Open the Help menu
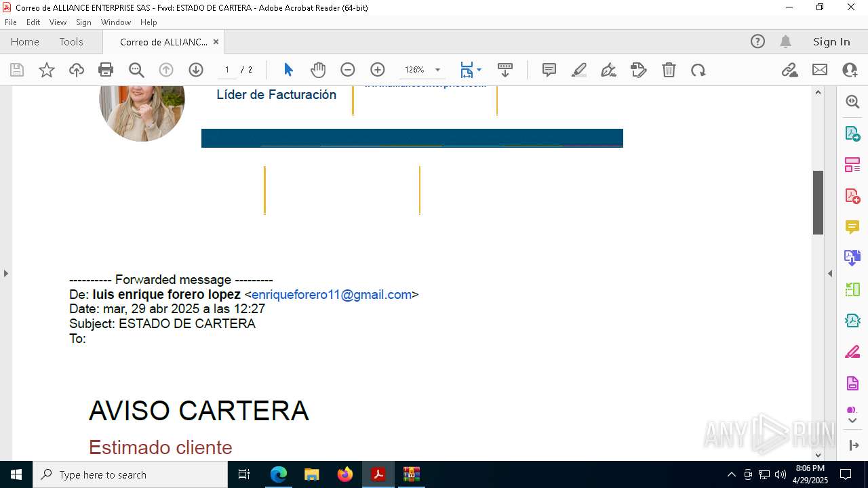Image resolution: width=868 pixels, height=488 pixels. point(149,22)
